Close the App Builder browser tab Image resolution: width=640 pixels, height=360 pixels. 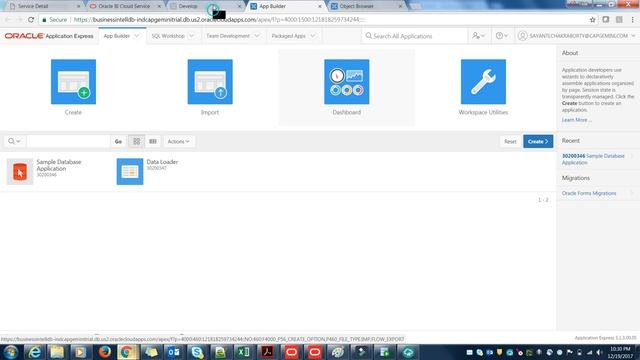pos(320,7)
